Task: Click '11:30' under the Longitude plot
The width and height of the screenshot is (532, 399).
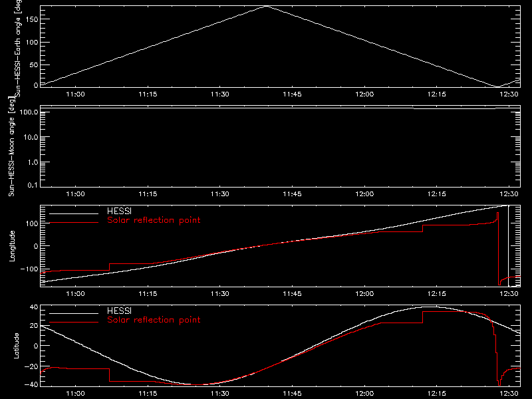Action: 220,293
